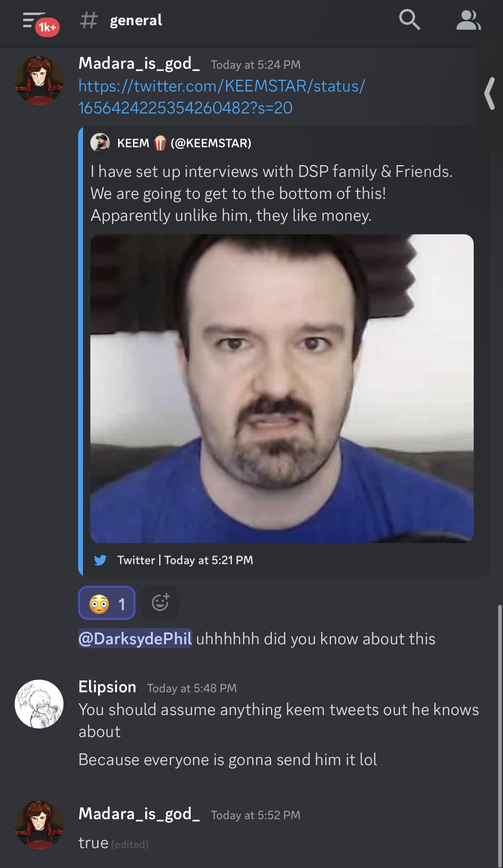Open the embedded tweet image

pyautogui.click(x=282, y=388)
